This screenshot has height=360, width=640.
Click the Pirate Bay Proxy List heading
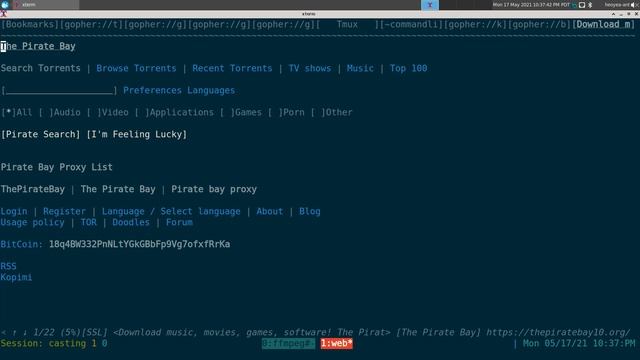pos(57,167)
